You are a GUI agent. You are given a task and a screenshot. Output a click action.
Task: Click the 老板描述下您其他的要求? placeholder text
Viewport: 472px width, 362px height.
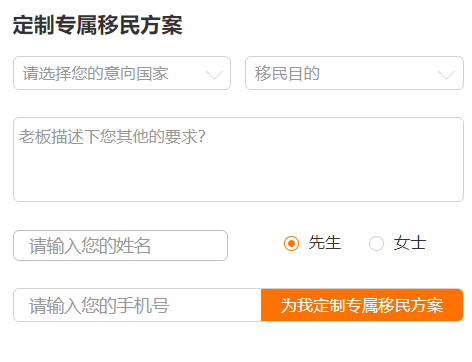click(112, 137)
